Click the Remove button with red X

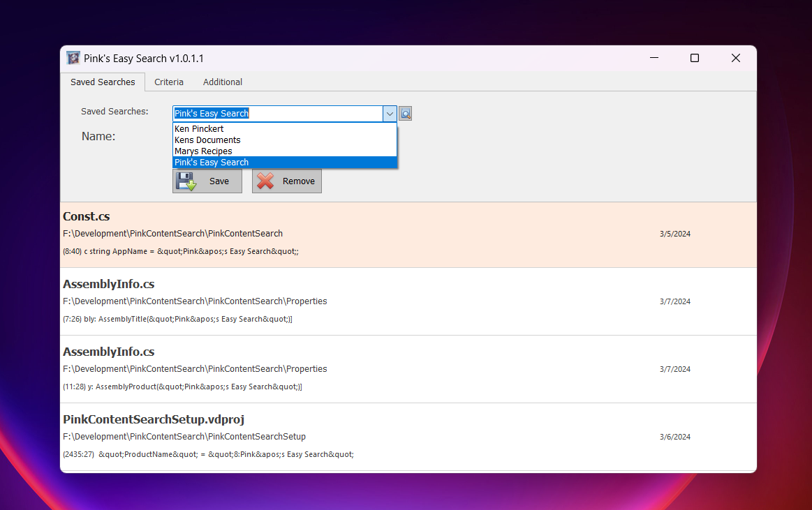coord(286,181)
